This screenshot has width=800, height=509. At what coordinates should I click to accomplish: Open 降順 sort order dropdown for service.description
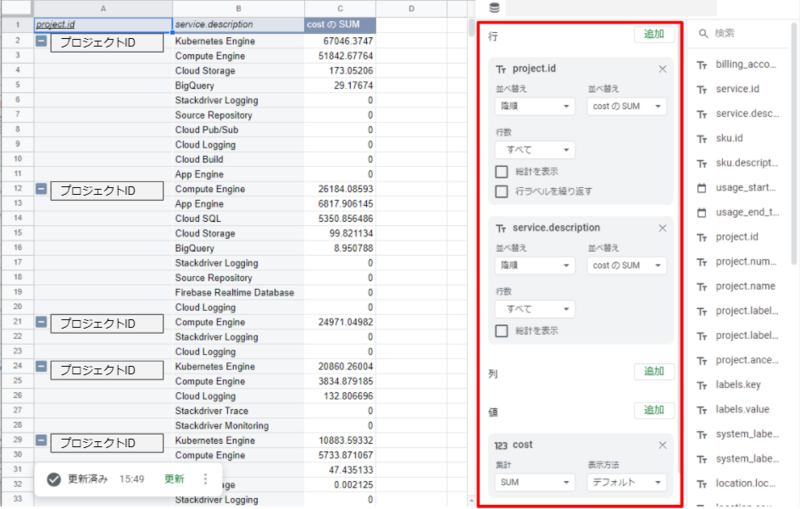point(535,265)
